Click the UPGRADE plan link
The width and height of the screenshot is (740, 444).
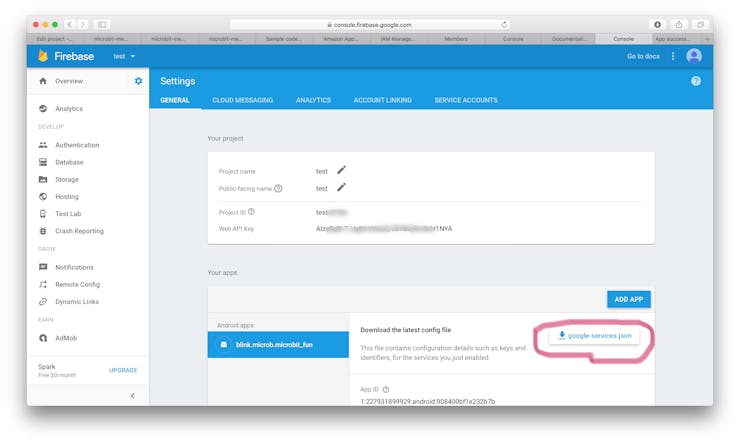(x=123, y=370)
